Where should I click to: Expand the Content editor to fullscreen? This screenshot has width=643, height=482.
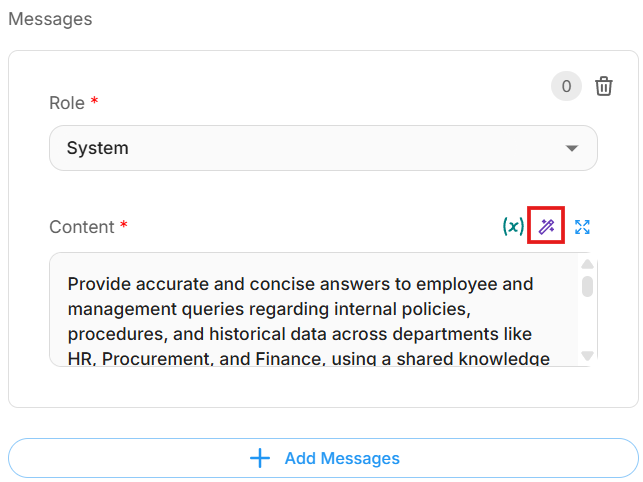click(x=582, y=227)
